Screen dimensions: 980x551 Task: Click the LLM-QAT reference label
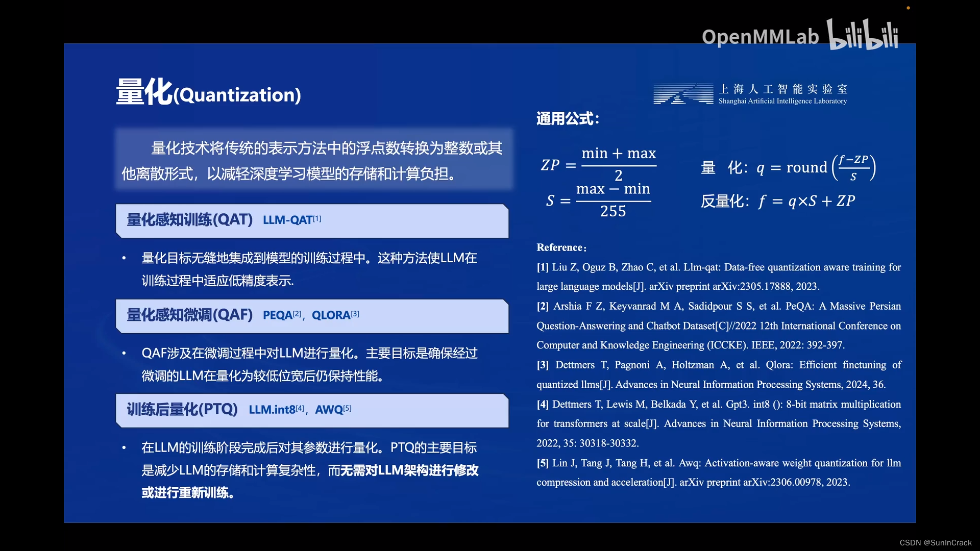(x=288, y=220)
